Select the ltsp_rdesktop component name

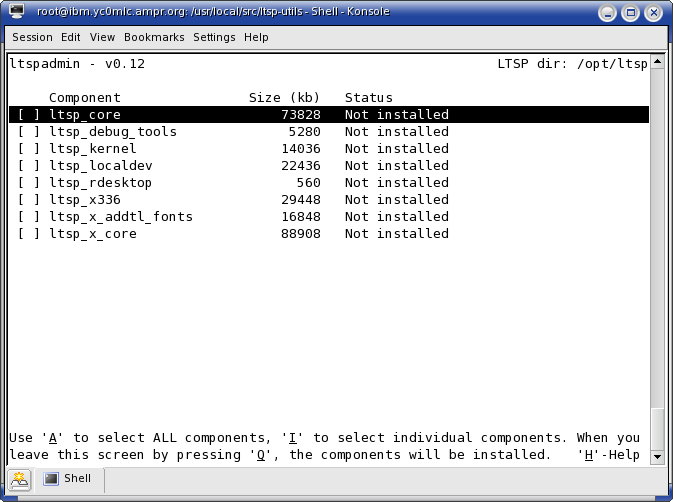point(100,183)
